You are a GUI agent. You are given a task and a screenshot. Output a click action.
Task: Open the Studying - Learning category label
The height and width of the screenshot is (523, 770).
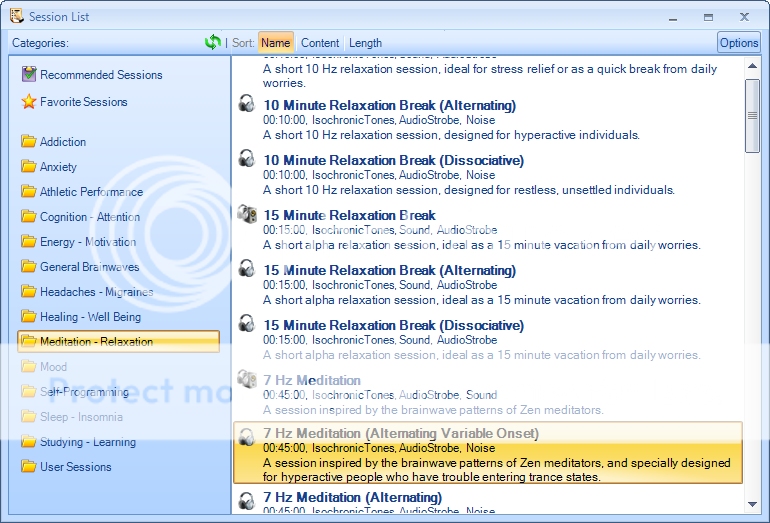click(x=88, y=442)
